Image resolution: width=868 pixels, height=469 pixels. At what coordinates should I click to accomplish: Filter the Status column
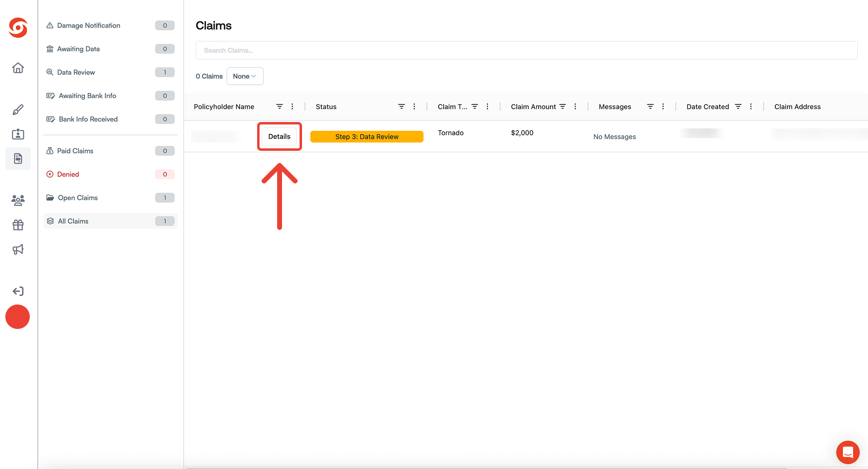402,106
